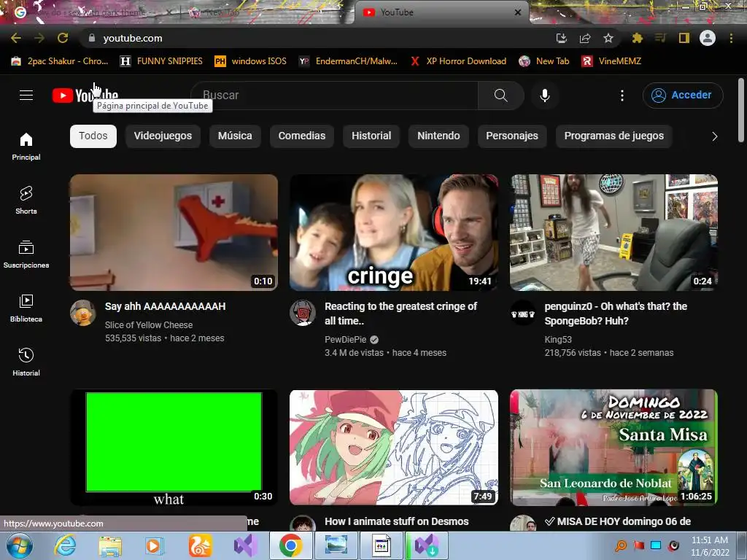Select the Nintendo filter chip
This screenshot has width=747, height=560.
tap(438, 136)
